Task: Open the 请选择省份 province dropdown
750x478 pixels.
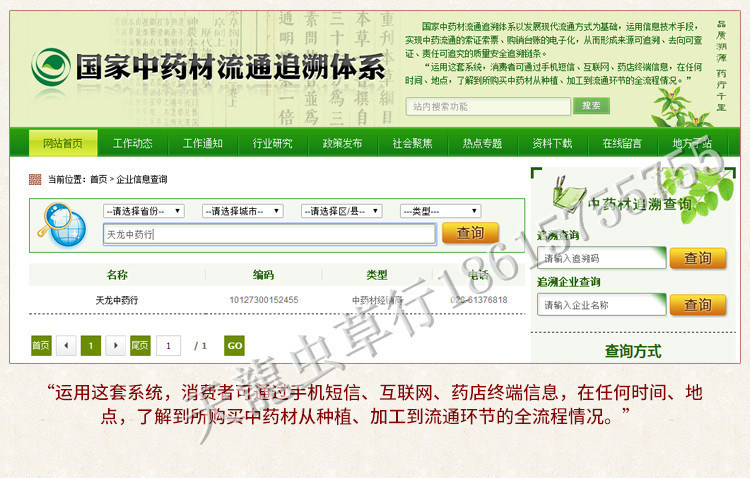Action: point(143,211)
